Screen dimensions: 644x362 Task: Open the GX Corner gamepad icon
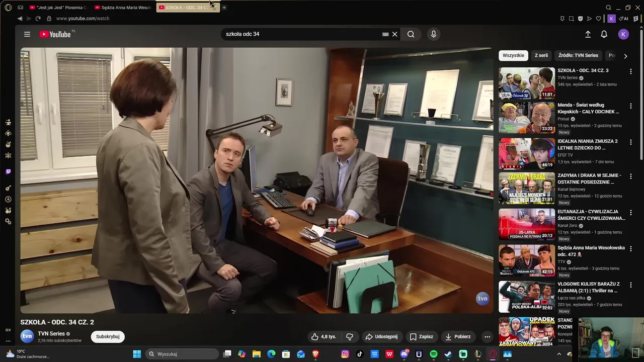(x=20, y=8)
